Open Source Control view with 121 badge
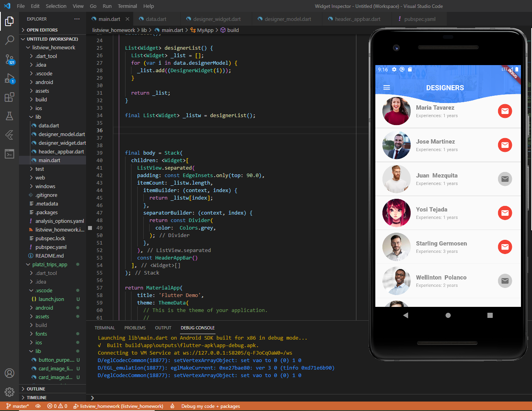 tap(9, 59)
